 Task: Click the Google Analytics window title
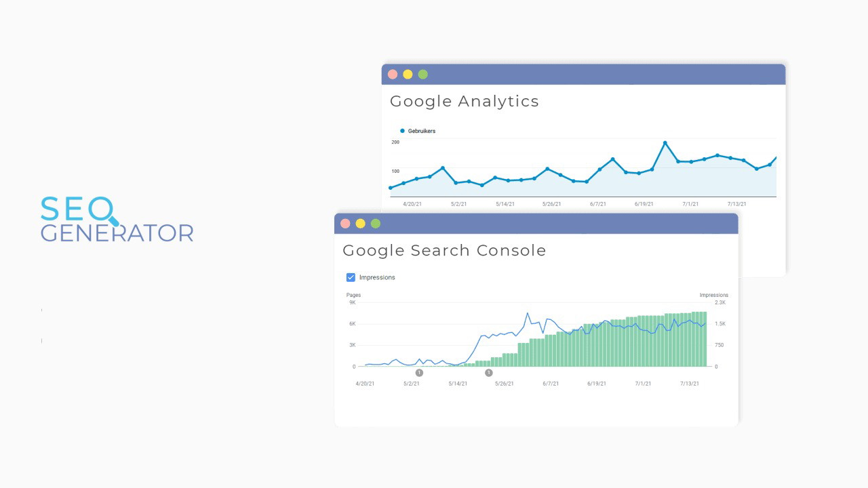tap(465, 102)
